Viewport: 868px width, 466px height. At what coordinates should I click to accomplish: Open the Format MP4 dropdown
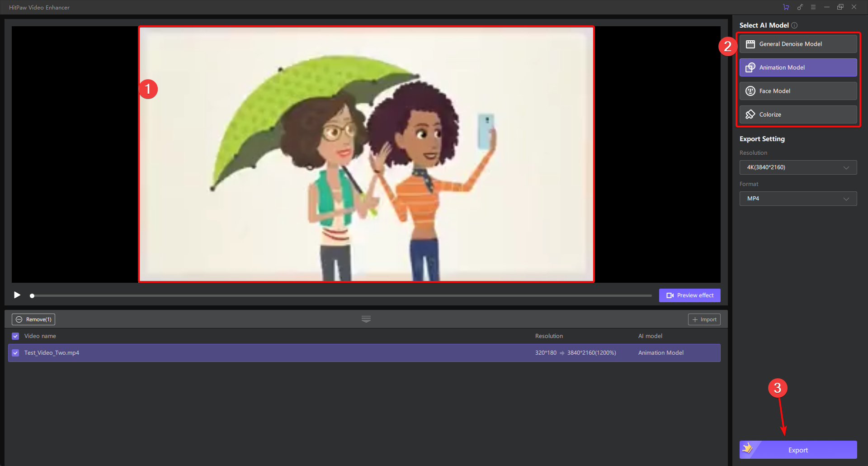click(x=798, y=199)
